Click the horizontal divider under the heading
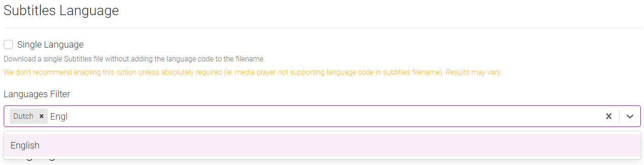Screen dimensions: 644x165 coord(322,28)
